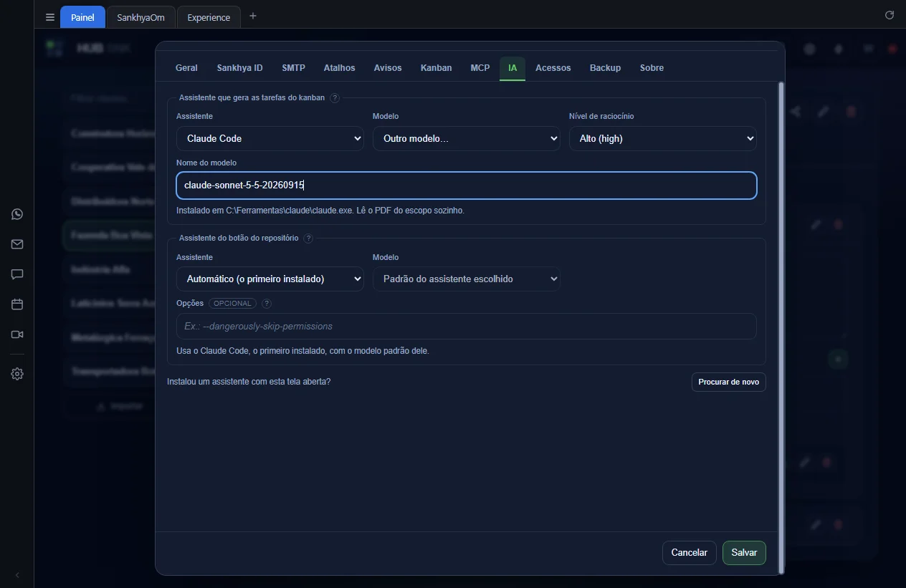Open the SMTP settings tab
The image size is (906, 588).
pyautogui.click(x=293, y=68)
